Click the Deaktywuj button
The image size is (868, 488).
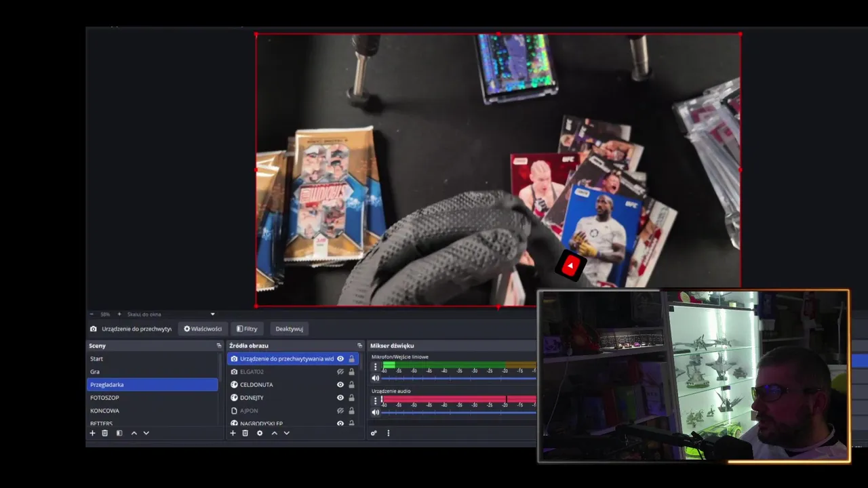click(290, 329)
